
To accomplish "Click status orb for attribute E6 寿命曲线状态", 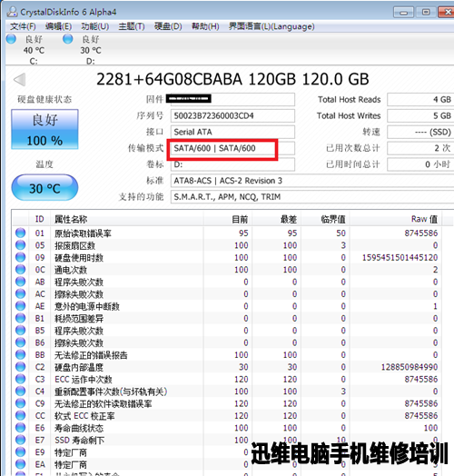I will point(21,428).
